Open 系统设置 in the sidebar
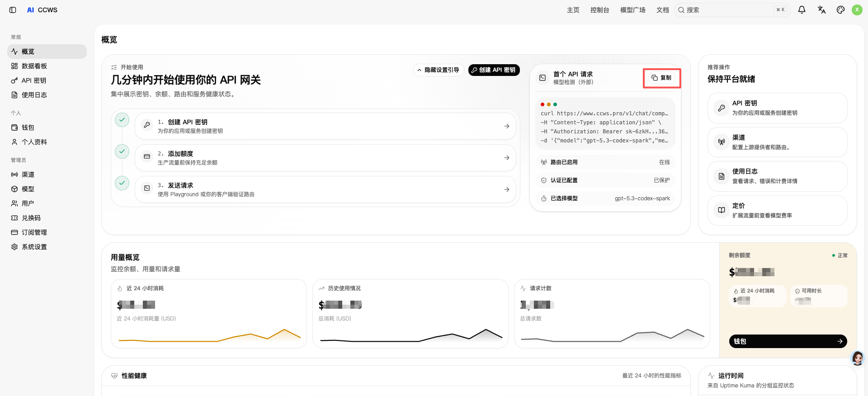 click(47, 247)
